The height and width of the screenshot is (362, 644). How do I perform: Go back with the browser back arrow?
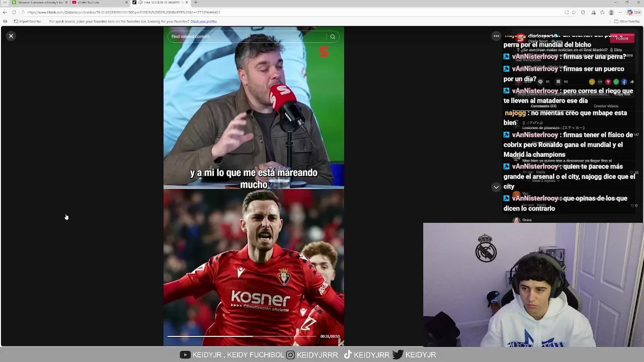pyautogui.click(x=5, y=12)
